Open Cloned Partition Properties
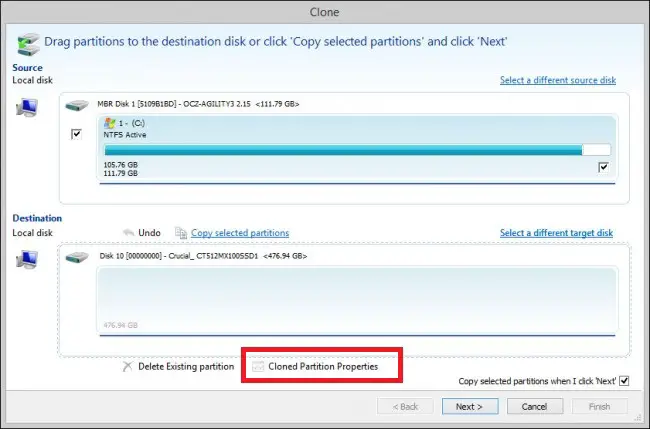The height and width of the screenshot is (429, 650). 323,367
